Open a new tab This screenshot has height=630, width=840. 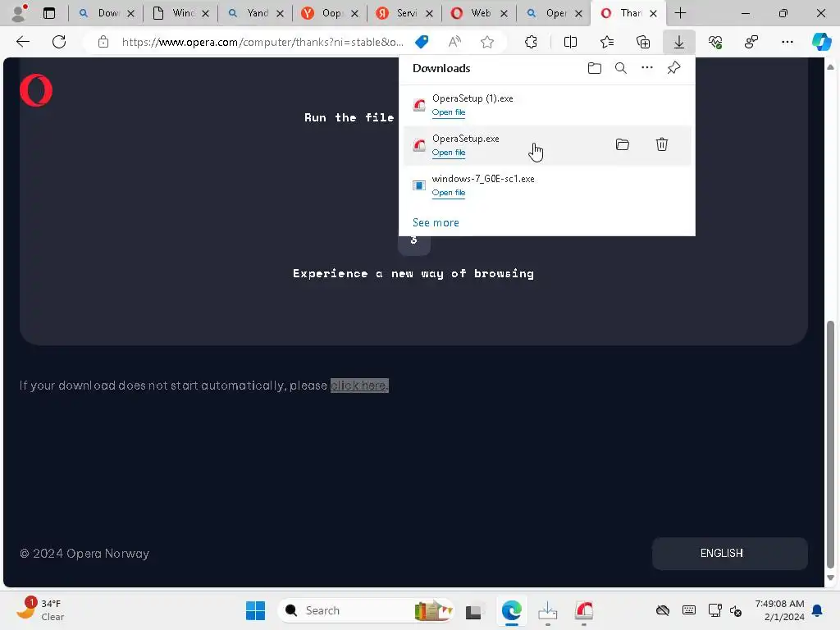coord(680,13)
